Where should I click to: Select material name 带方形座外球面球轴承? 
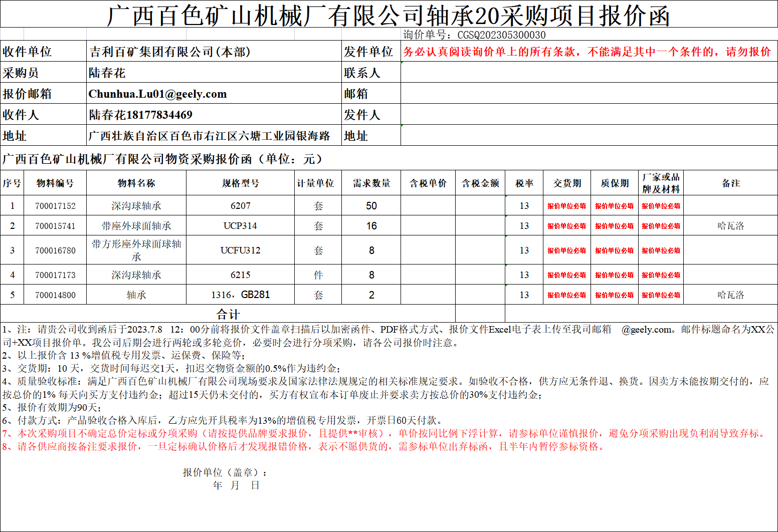136,250
